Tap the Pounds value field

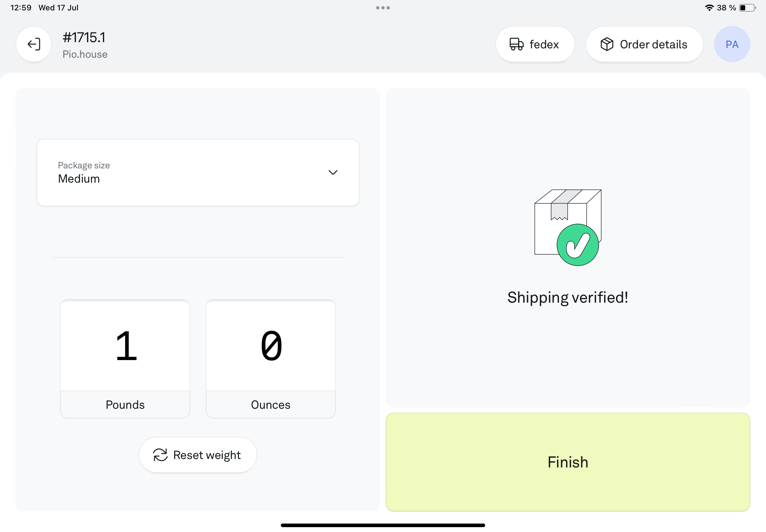coord(125,346)
